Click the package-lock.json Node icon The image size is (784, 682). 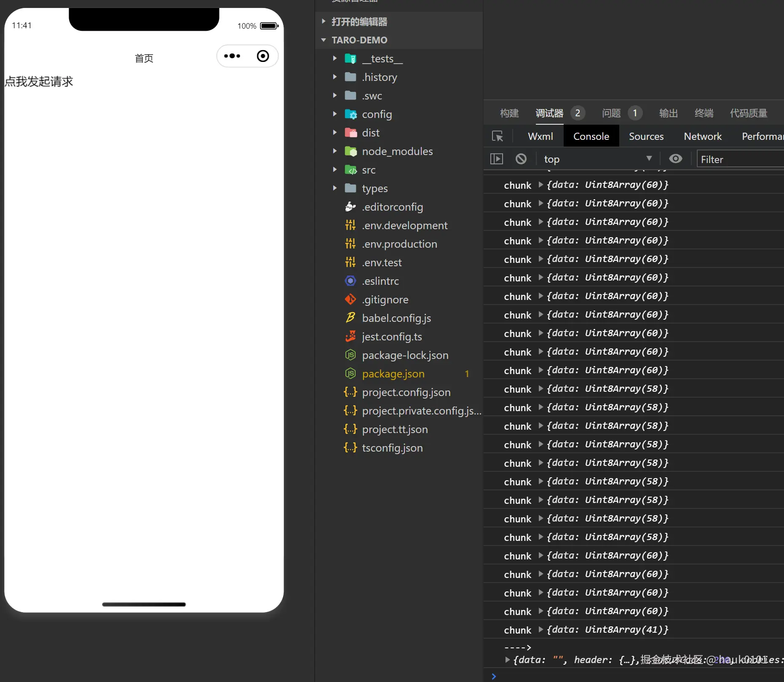pyautogui.click(x=351, y=355)
